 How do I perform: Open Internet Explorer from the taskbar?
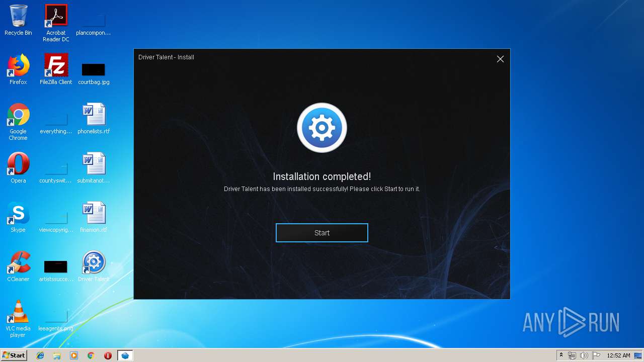[40, 355]
